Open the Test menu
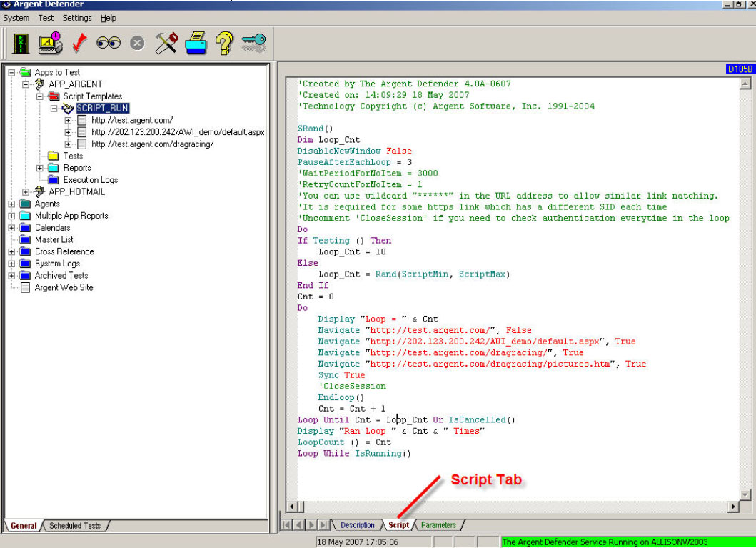Image resolution: width=756 pixels, height=548 pixels. point(46,18)
